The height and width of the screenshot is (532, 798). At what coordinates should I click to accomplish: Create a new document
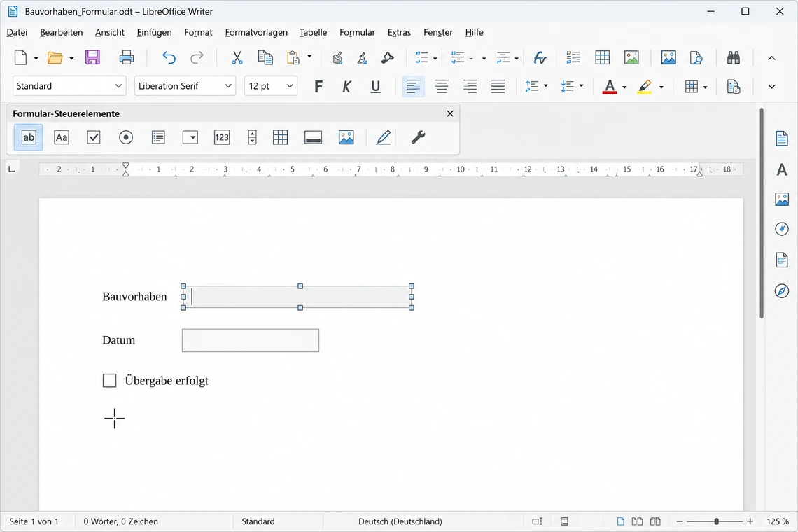pos(20,58)
